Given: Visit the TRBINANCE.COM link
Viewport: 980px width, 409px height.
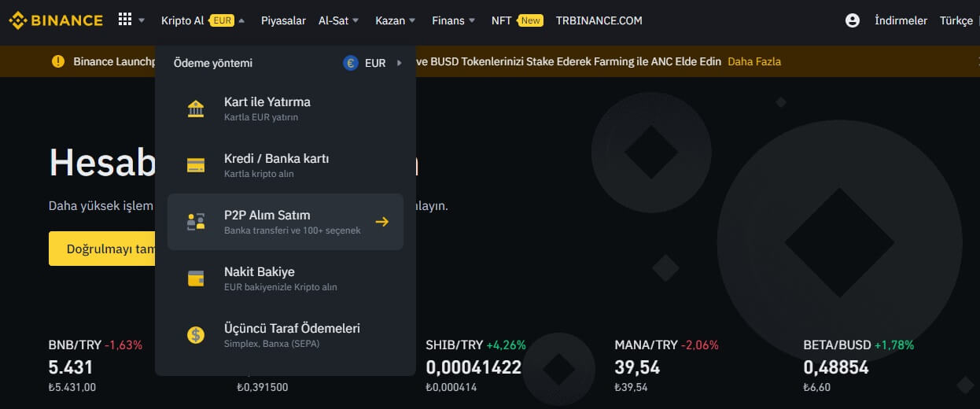Looking at the screenshot, I should 599,20.
